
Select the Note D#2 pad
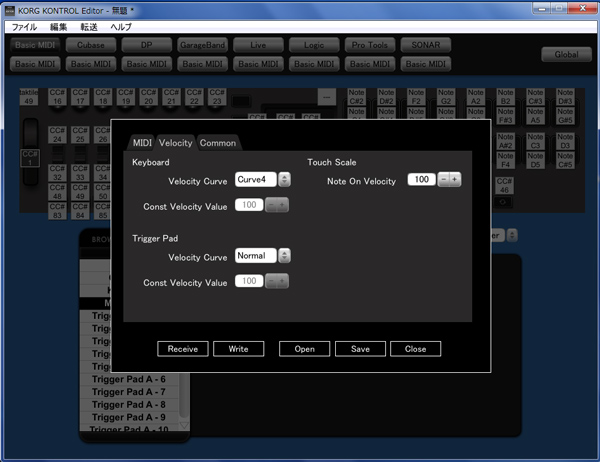tap(386, 97)
